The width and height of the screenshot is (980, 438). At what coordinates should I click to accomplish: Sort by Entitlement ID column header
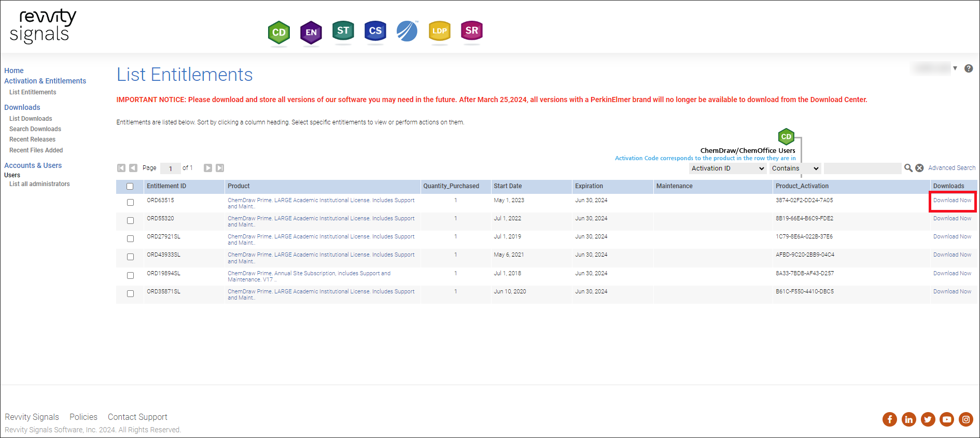click(x=166, y=186)
